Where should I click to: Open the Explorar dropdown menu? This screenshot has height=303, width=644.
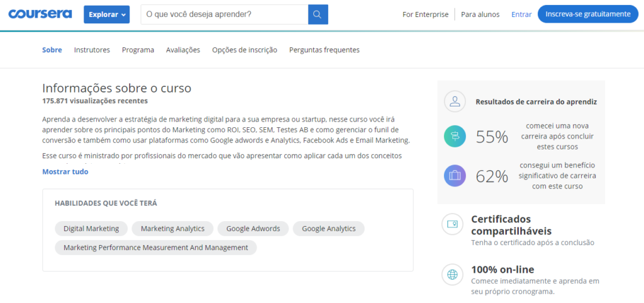click(x=107, y=14)
